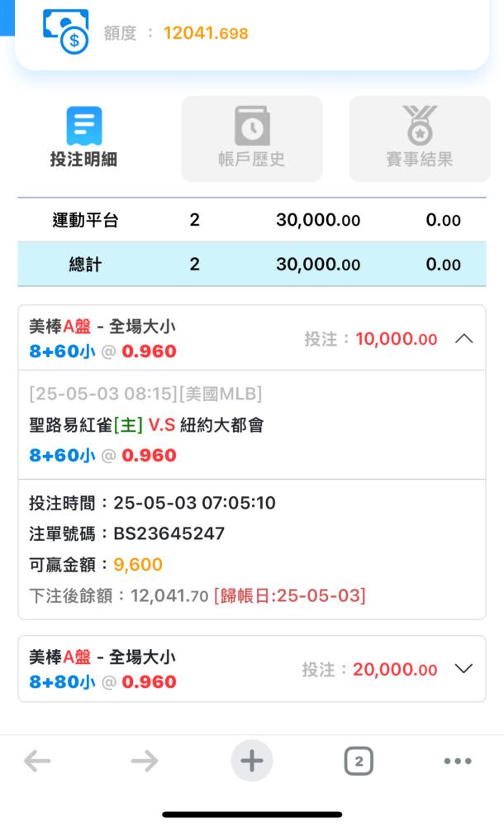
Task: Select the 運動平台 summary row
Action: coord(252,220)
